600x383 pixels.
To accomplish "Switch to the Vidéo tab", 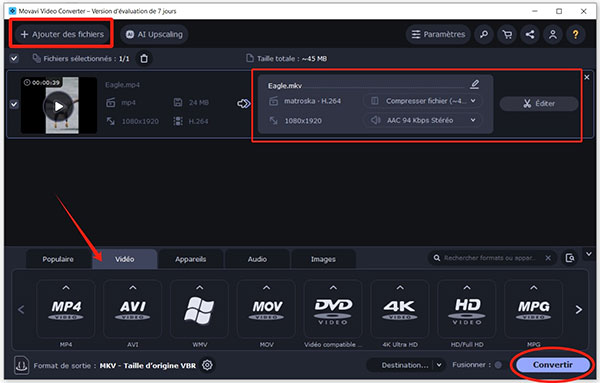I will click(125, 259).
